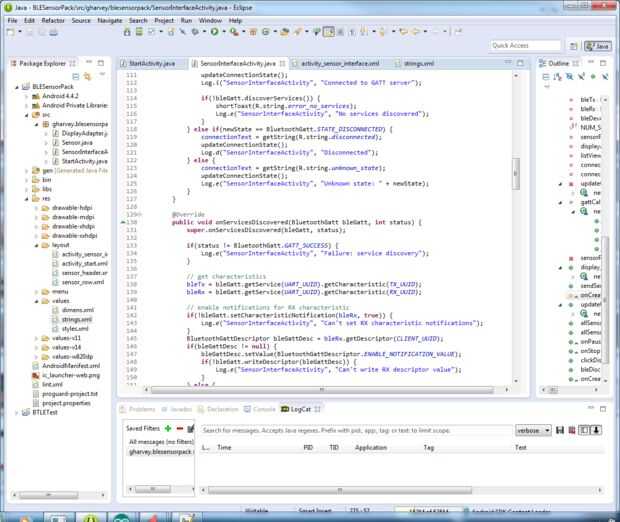620x522 pixels.
Task: Collapse the res folder node
Action: click(27, 199)
